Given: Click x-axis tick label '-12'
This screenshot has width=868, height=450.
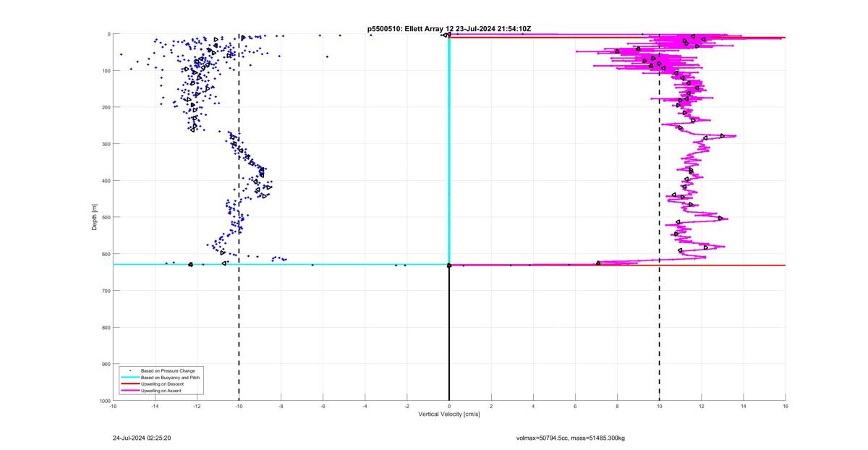Looking at the screenshot, I should click(197, 406).
